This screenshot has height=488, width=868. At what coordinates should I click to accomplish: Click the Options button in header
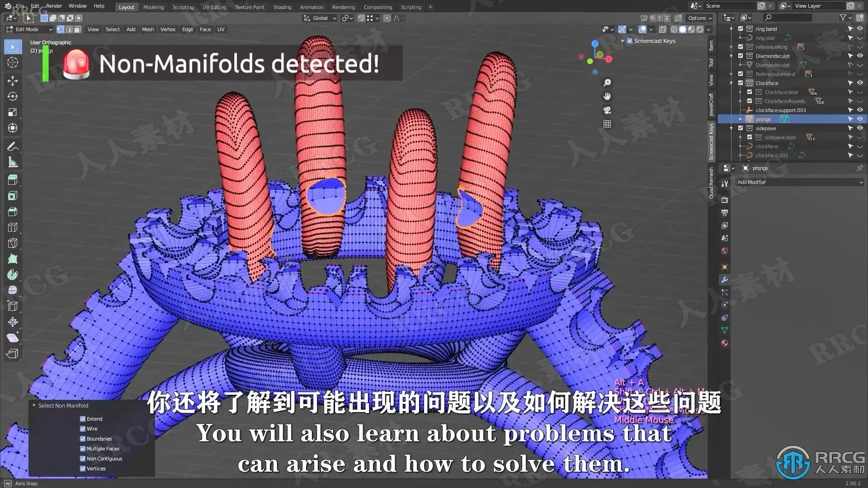(699, 18)
